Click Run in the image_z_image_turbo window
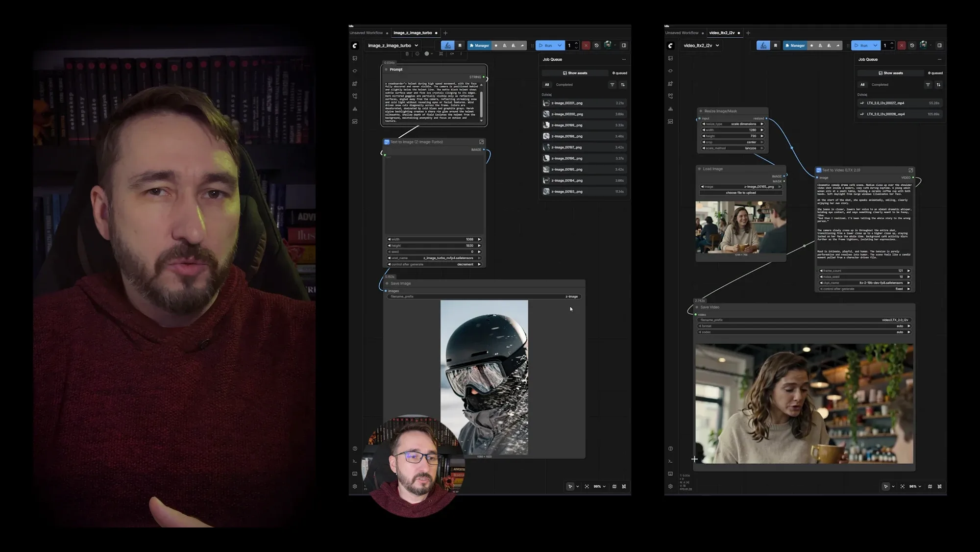 coord(545,46)
